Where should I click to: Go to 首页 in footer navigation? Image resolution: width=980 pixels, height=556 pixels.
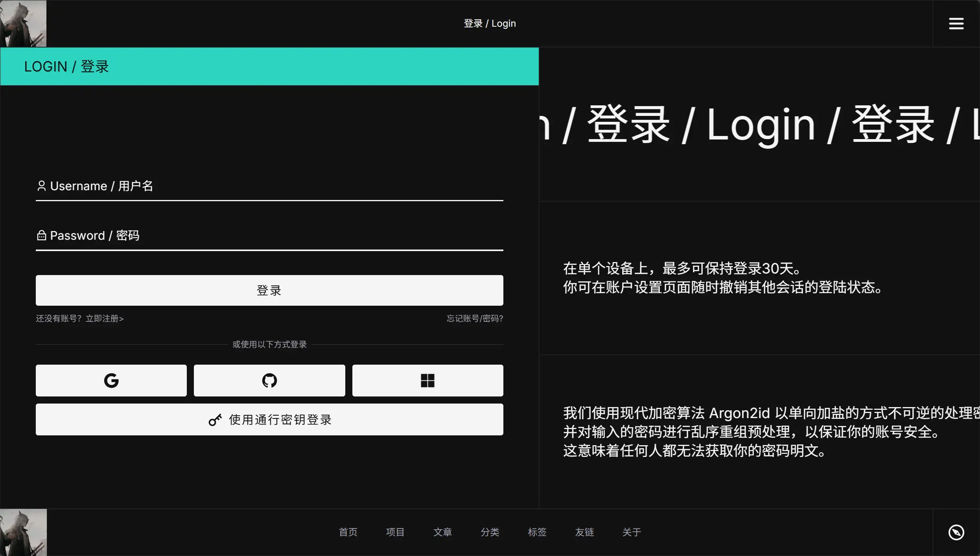coord(348,532)
